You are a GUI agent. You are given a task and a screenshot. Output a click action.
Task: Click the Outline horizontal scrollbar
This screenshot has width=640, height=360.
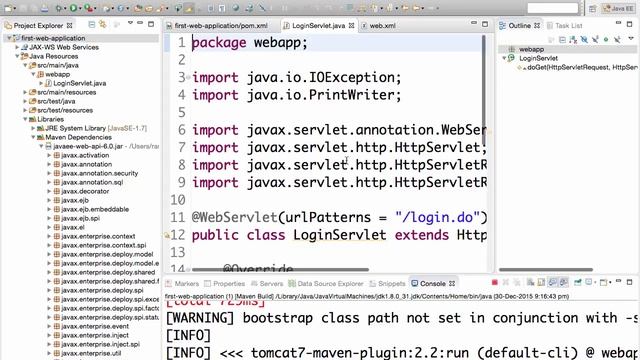546,269
